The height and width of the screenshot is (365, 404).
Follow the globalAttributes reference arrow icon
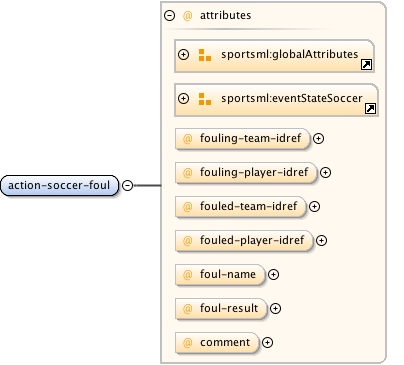tap(367, 64)
